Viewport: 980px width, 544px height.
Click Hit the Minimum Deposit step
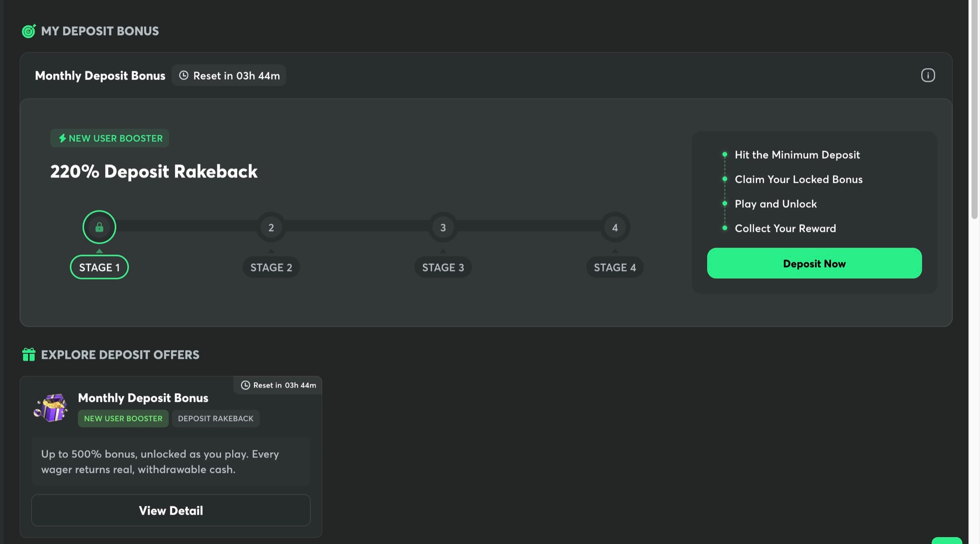click(797, 155)
